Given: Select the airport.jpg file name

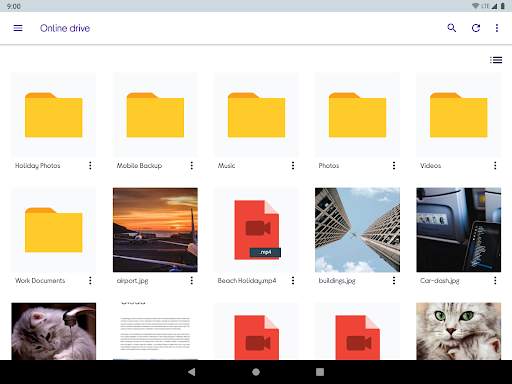Looking at the screenshot, I should 132,281.
